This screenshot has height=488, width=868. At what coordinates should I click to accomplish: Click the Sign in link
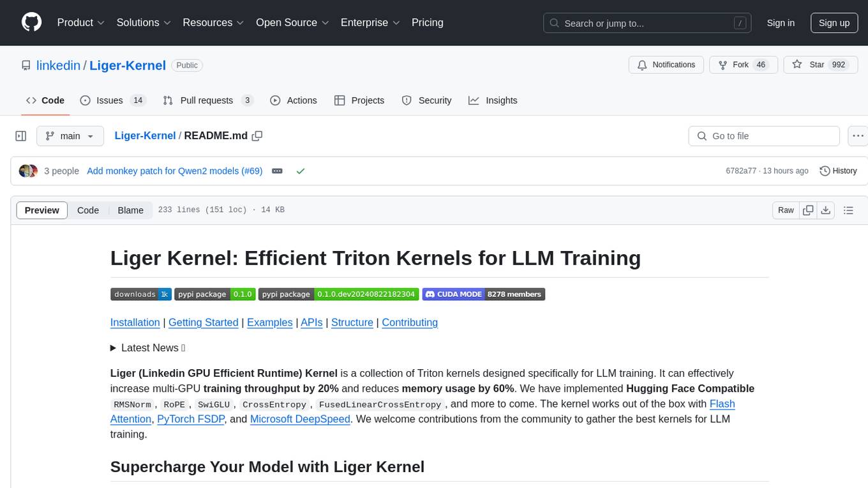[781, 23]
